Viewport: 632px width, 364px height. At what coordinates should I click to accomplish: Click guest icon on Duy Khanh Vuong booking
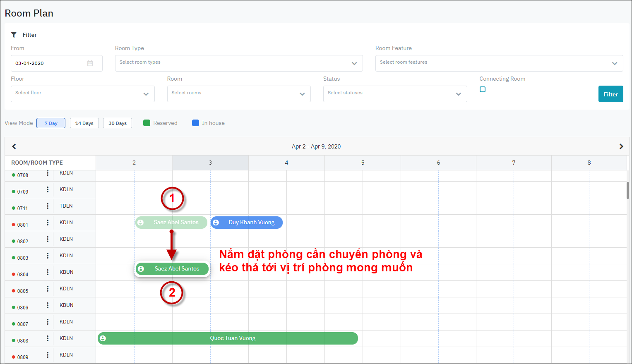click(x=216, y=223)
